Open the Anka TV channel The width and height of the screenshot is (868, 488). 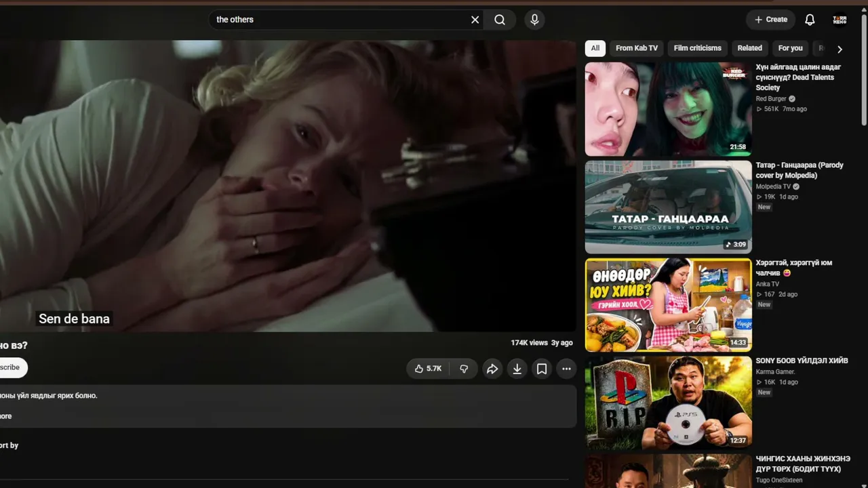pyautogui.click(x=768, y=284)
